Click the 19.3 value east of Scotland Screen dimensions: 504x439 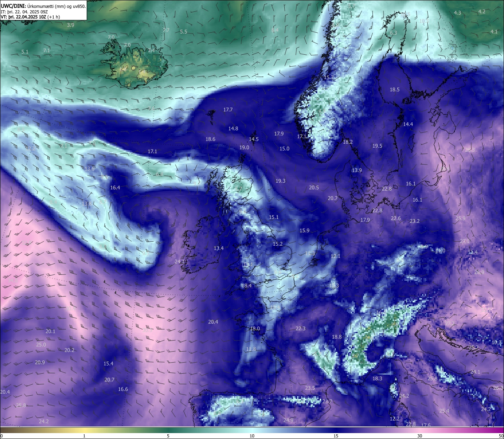280,181
